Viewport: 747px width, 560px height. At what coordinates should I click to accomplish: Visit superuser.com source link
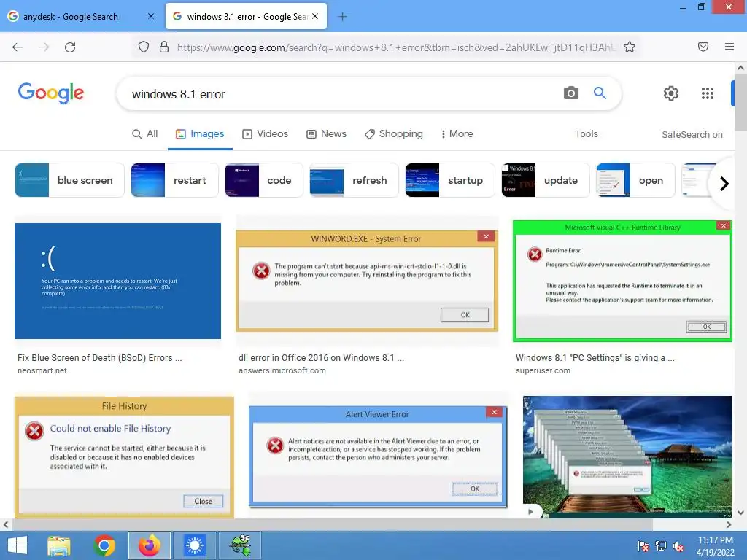click(543, 370)
